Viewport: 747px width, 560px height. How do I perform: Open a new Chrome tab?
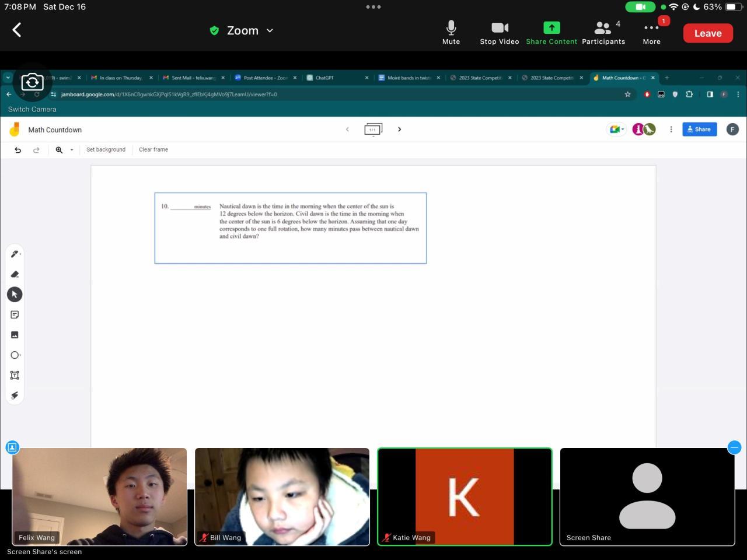[666, 78]
